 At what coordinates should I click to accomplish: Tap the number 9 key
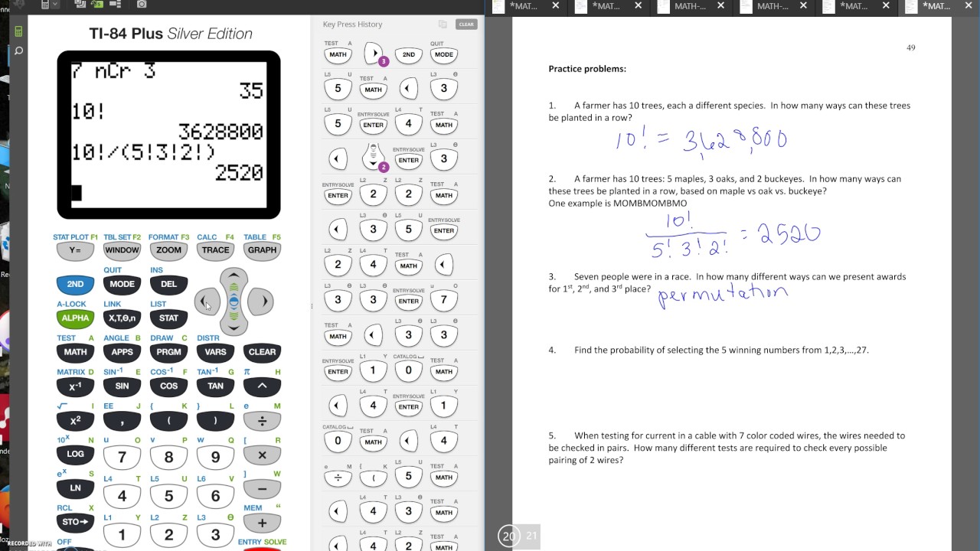215,457
